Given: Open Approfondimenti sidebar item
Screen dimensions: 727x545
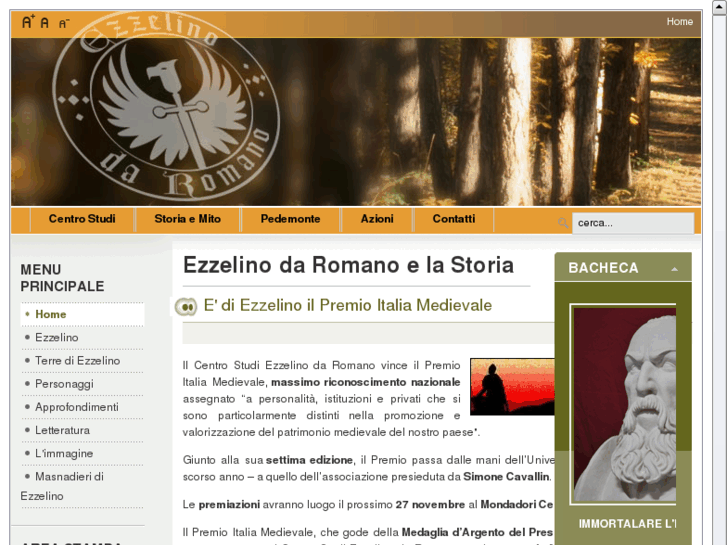Looking at the screenshot, I should tap(77, 407).
